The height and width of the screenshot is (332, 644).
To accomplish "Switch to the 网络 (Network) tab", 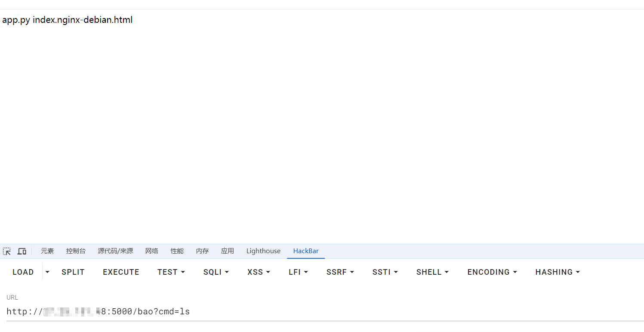I will 151,251.
